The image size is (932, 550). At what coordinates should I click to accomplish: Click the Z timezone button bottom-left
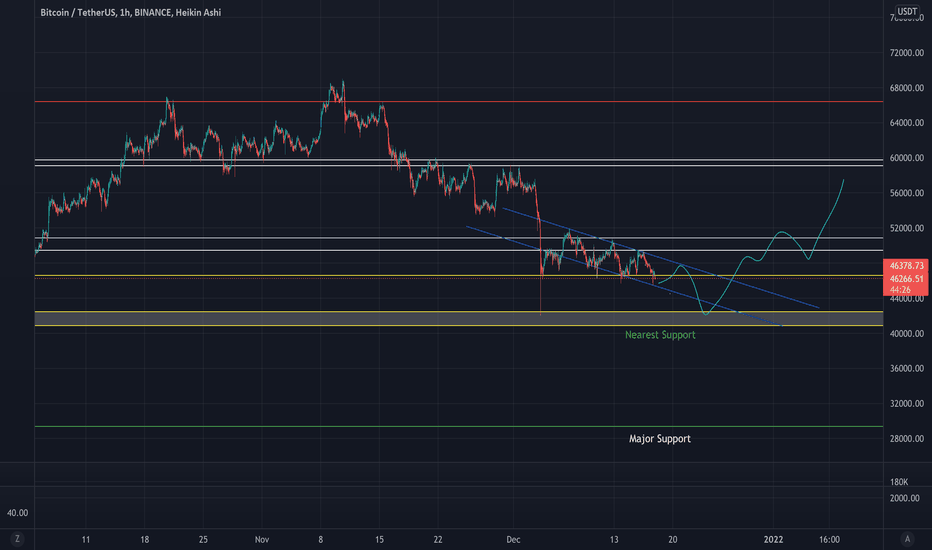tap(17, 539)
